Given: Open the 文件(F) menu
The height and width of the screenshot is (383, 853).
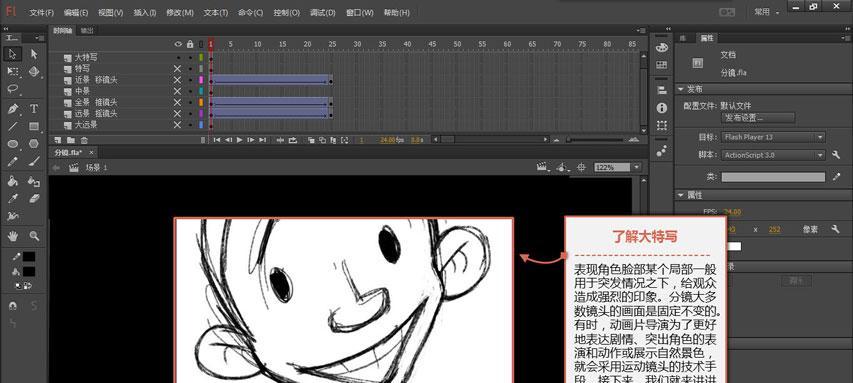Looking at the screenshot, I should [x=41, y=13].
